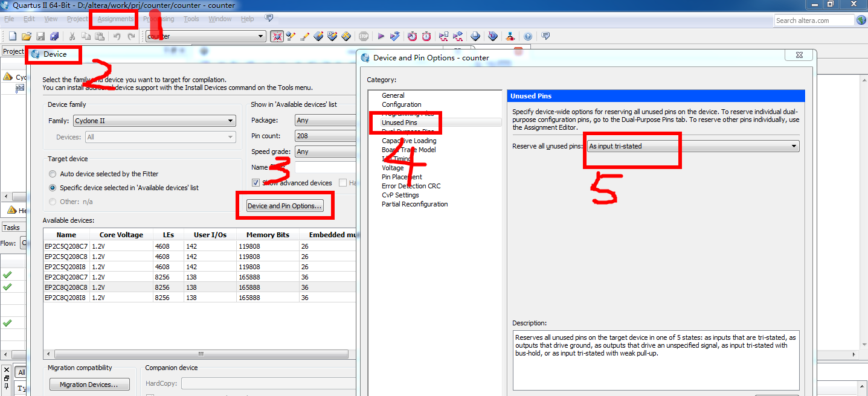Click the left arrow of Project Navigator scrollbar
This screenshot has height=396, width=868.
tap(7, 197)
